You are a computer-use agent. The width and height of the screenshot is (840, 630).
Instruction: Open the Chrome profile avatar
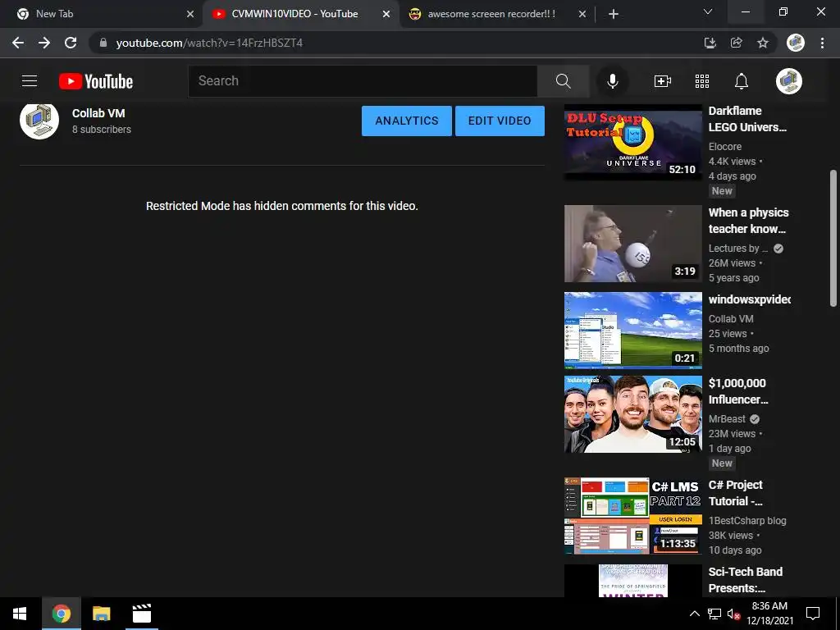click(x=796, y=43)
